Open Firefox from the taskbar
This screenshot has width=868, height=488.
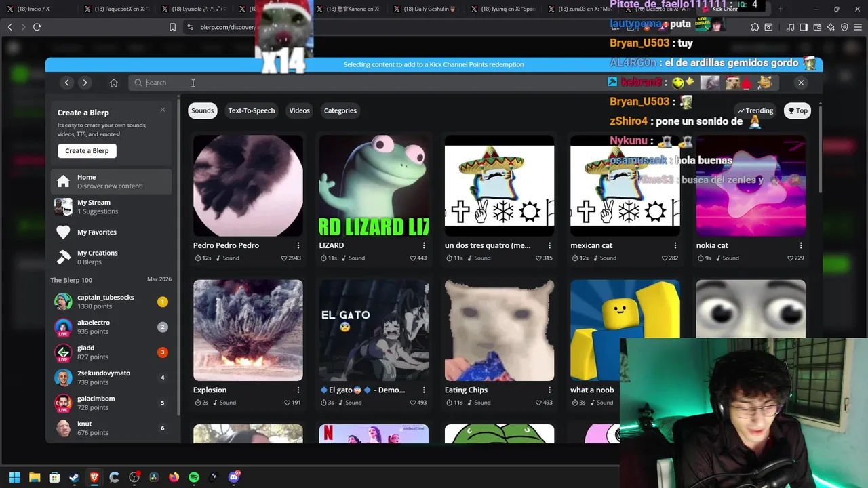pyautogui.click(x=174, y=477)
